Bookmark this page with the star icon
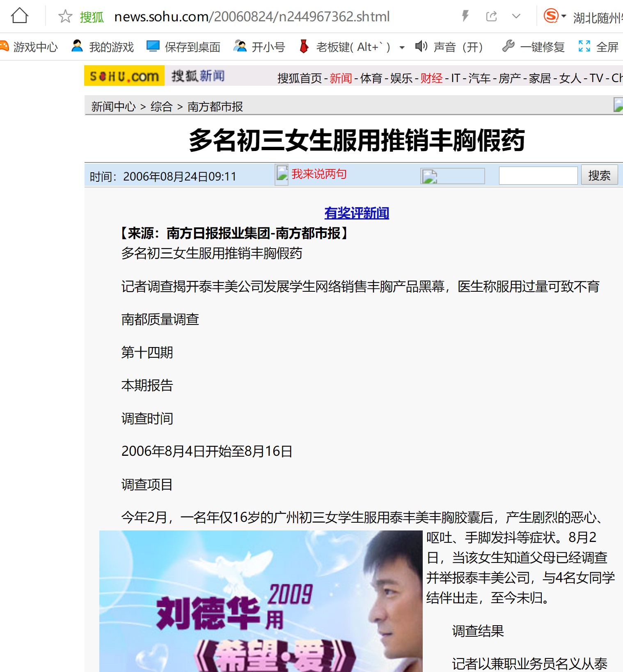This screenshot has width=623, height=672. pyautogui.click(x=65, y=16)
